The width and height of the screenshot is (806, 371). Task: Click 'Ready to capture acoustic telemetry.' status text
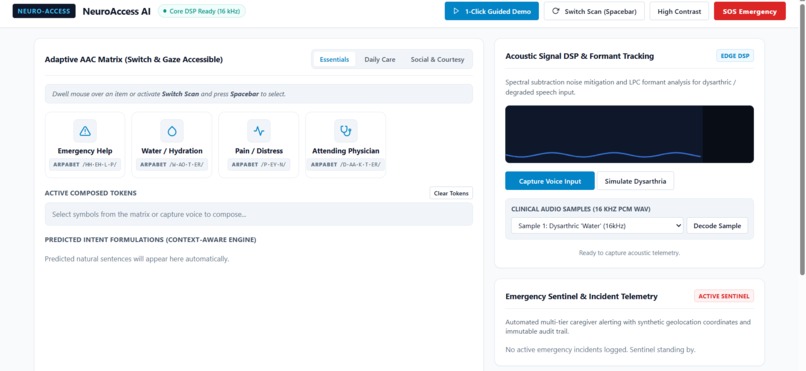tap(629, 253)
